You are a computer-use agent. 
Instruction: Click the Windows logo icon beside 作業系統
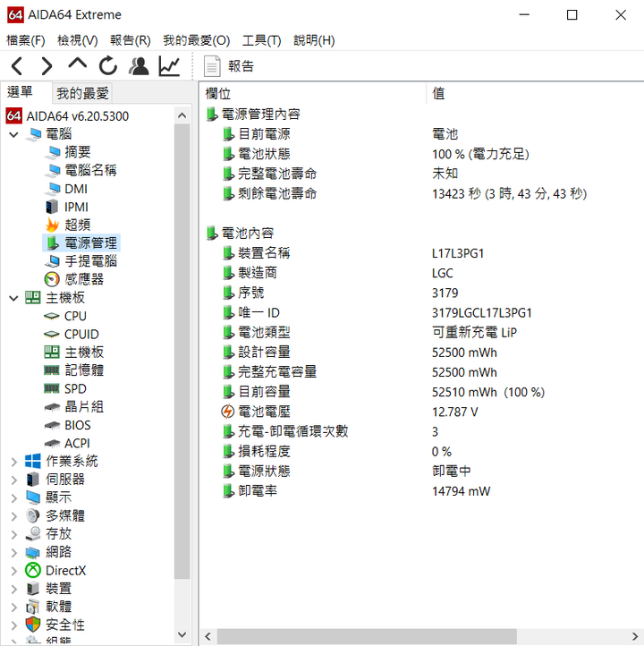click(33, 461)
